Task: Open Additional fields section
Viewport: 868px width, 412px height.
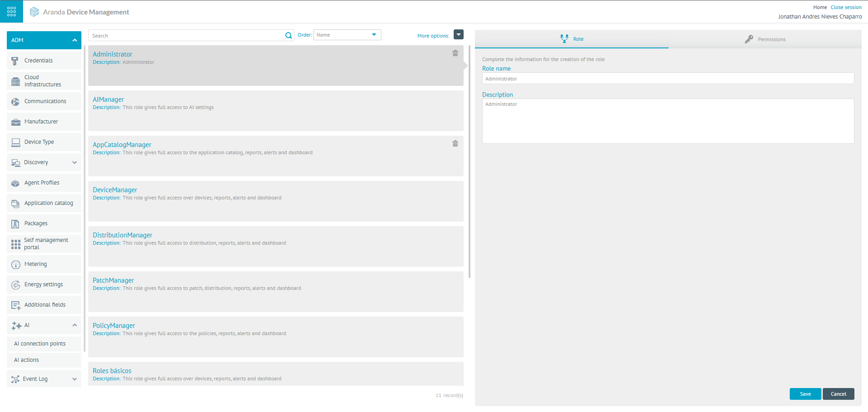Action: [45, 305]
